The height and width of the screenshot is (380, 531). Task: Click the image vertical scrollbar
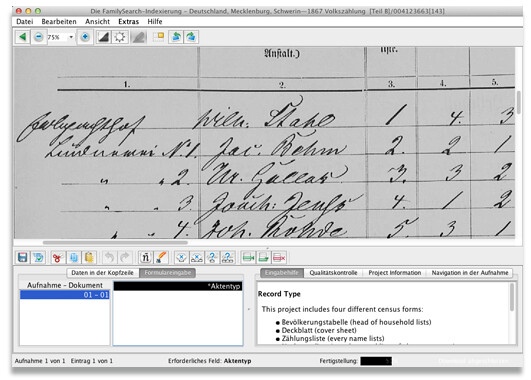point(518,103)
